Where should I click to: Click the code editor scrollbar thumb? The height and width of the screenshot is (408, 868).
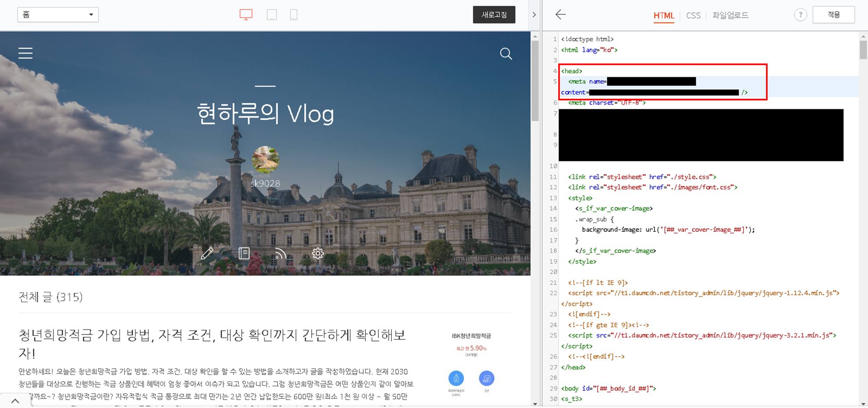click(x=863, y=49)
